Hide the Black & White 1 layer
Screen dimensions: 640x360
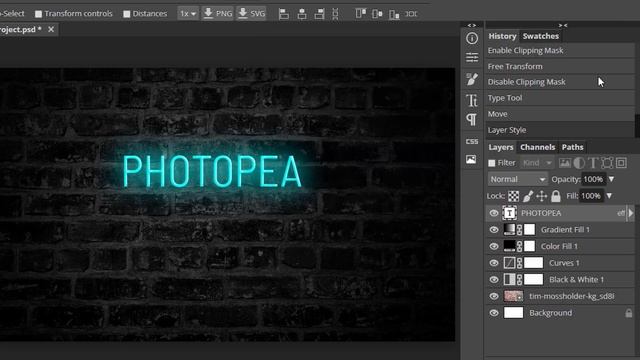[493, 280]
